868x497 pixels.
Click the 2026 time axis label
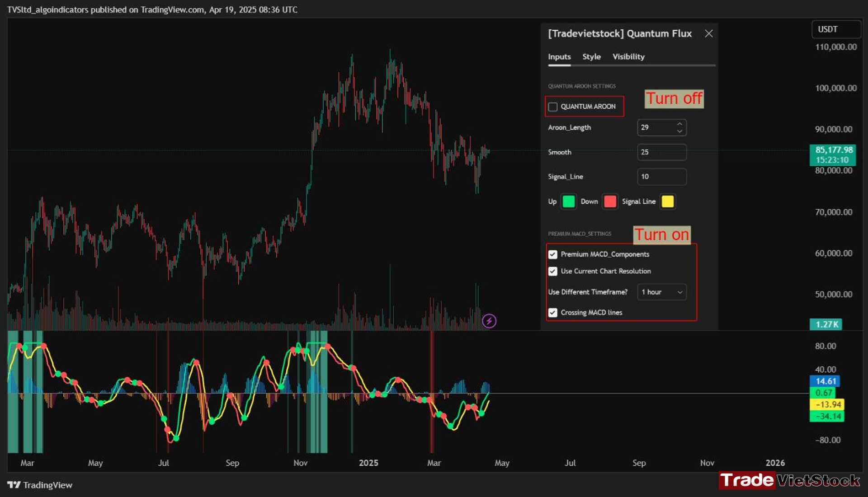pos(775,463)
